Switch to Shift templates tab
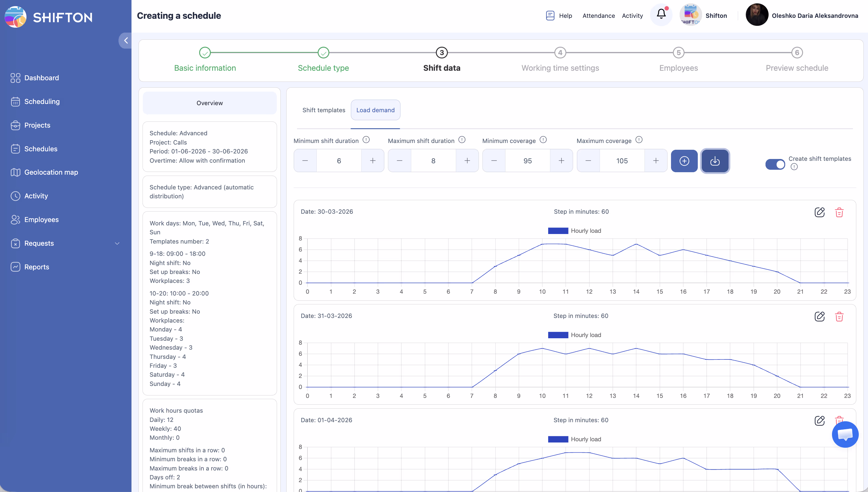Image resolution: width=868 pixels, height=492 pixels. 323,110
